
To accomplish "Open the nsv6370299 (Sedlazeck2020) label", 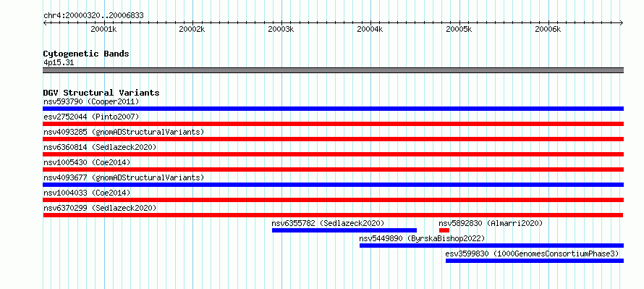I will point(100,208).
